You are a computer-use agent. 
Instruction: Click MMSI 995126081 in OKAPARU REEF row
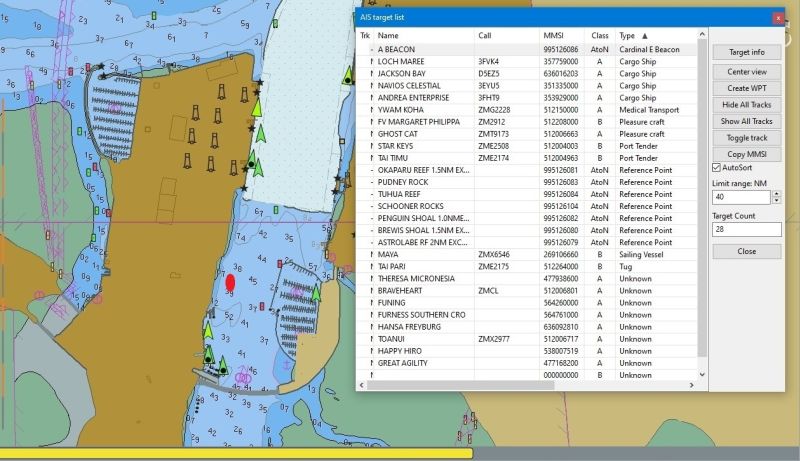[561, 170]
